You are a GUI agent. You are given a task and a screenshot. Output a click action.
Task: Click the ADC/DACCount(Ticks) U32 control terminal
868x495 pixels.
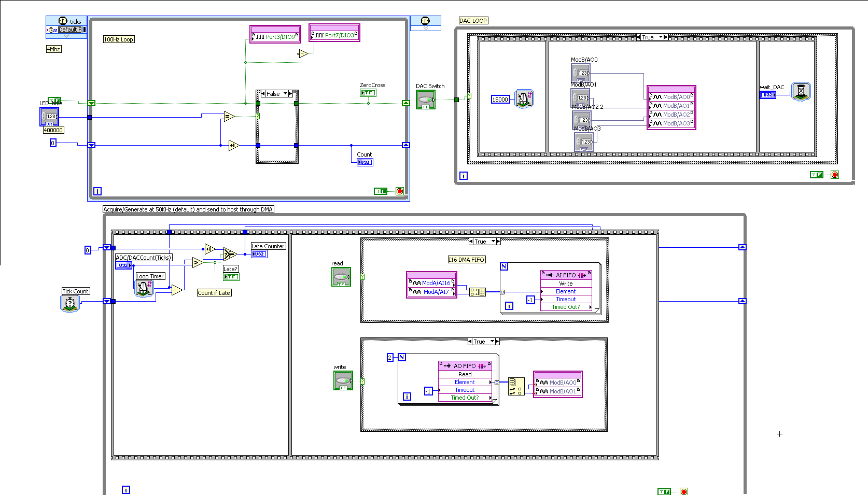(123, 265)
